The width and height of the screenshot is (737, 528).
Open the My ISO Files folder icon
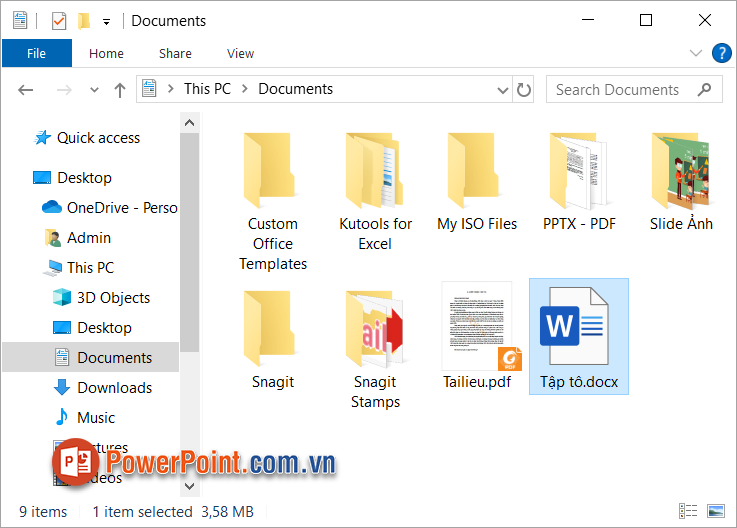pos(473,171)
